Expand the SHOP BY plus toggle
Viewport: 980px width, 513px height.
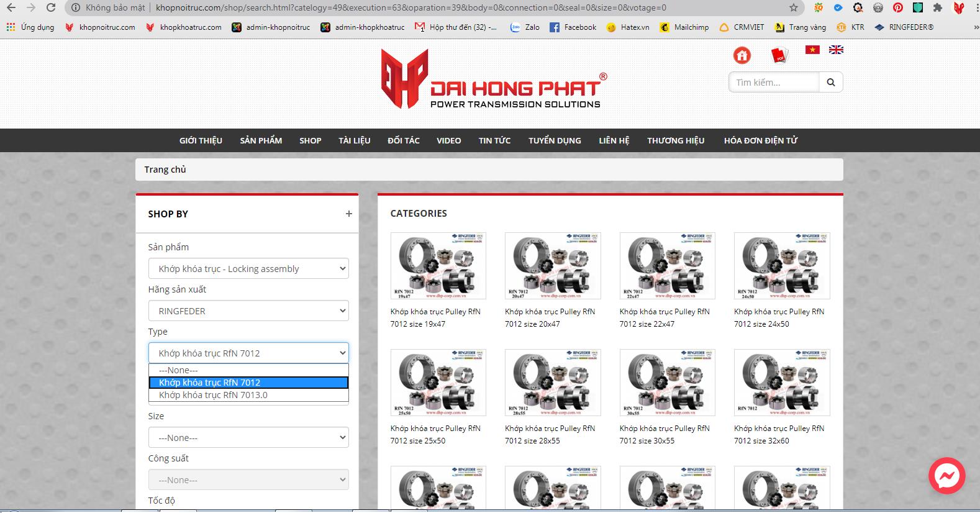pos(349,214)
